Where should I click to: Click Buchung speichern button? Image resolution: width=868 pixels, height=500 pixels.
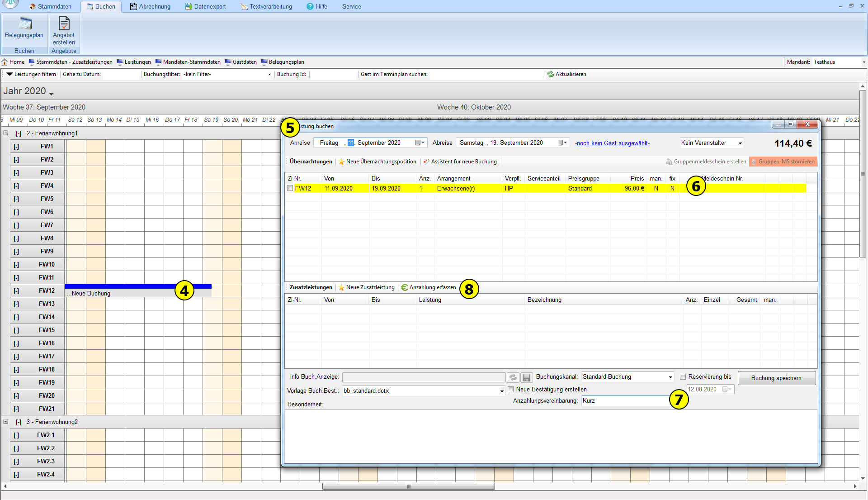pyautogui.click(x=776, y=378)
